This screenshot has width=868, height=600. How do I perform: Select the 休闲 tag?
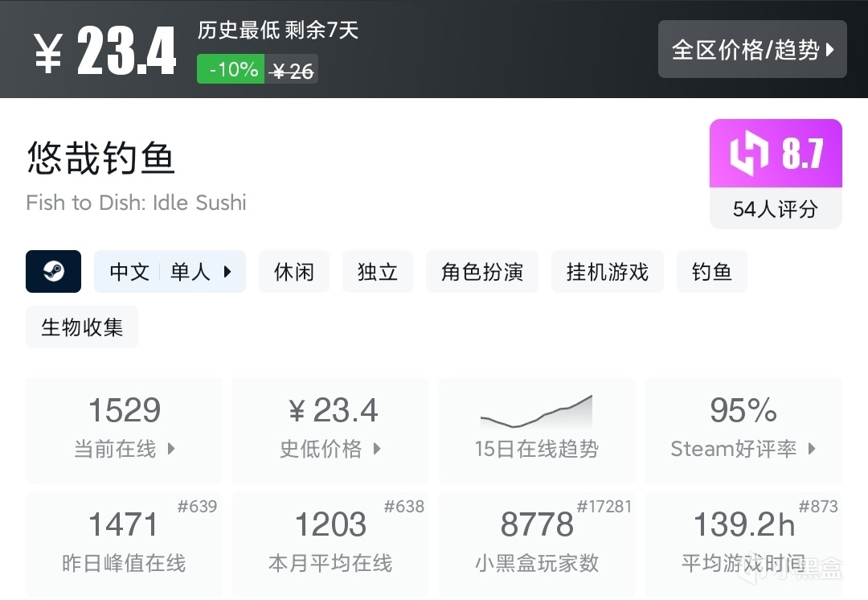coord(293,272)
